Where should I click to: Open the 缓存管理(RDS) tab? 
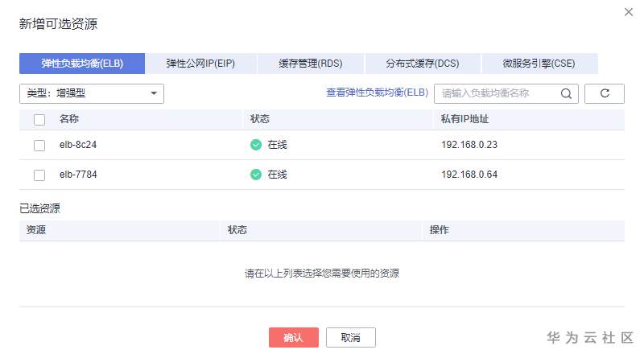[310, 64]
